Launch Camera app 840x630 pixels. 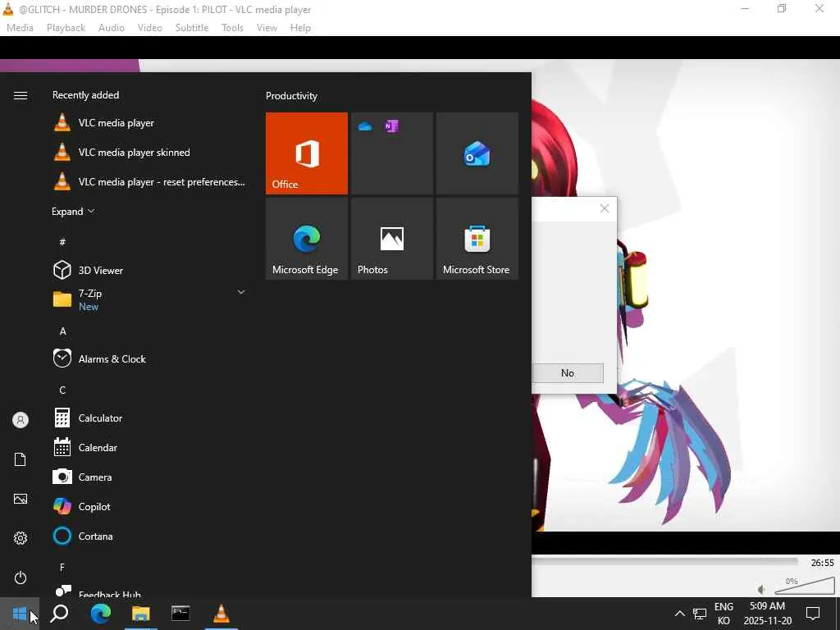150,477
